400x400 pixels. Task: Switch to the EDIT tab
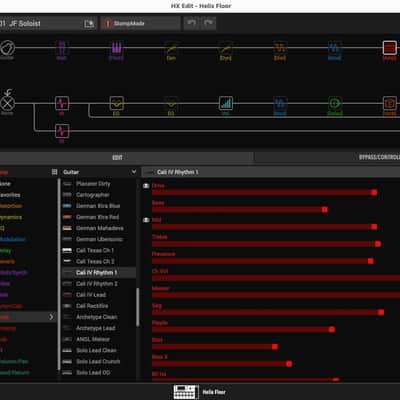point(117,157)
